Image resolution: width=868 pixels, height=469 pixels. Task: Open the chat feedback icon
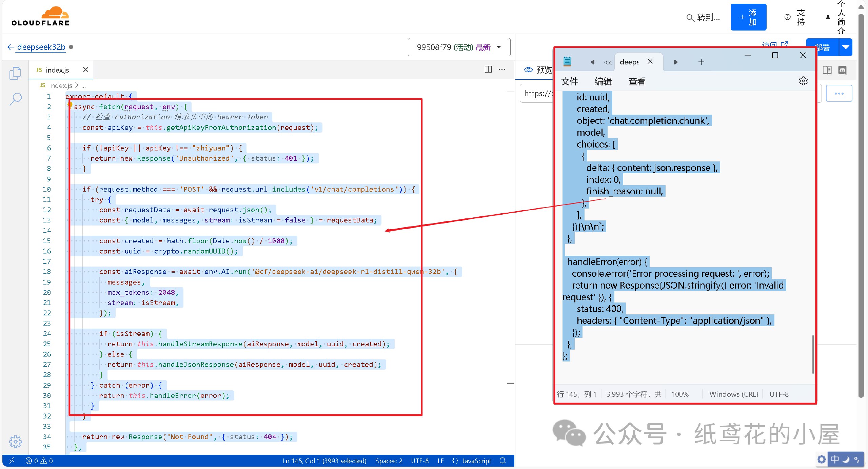(842, 70)
